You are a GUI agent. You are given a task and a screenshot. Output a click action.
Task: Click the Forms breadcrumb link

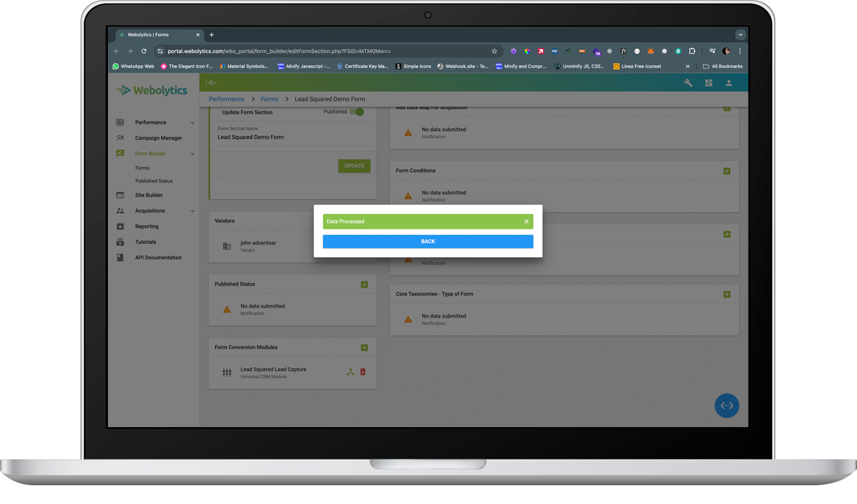(x=269, y=99)
